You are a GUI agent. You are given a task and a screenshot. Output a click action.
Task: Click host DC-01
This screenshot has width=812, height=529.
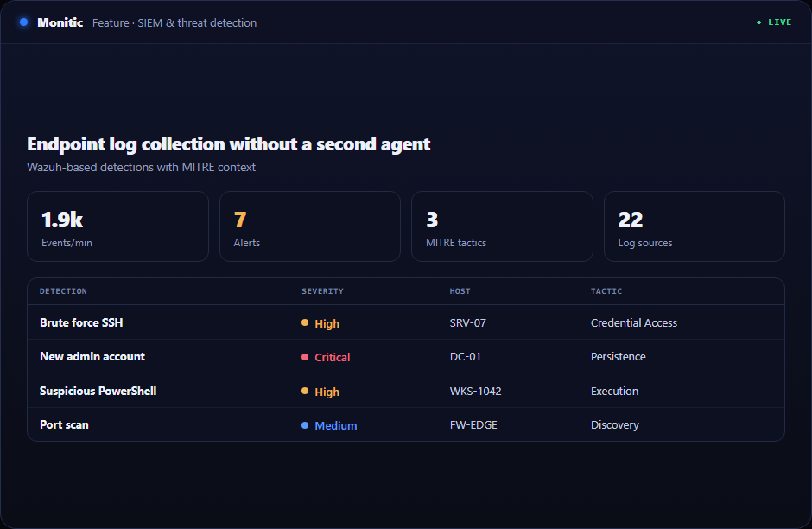[466, 356]
